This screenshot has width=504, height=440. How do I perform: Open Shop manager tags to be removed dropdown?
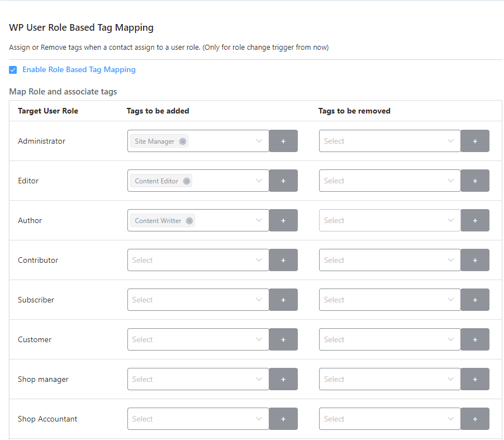click(x=389, y=380)
